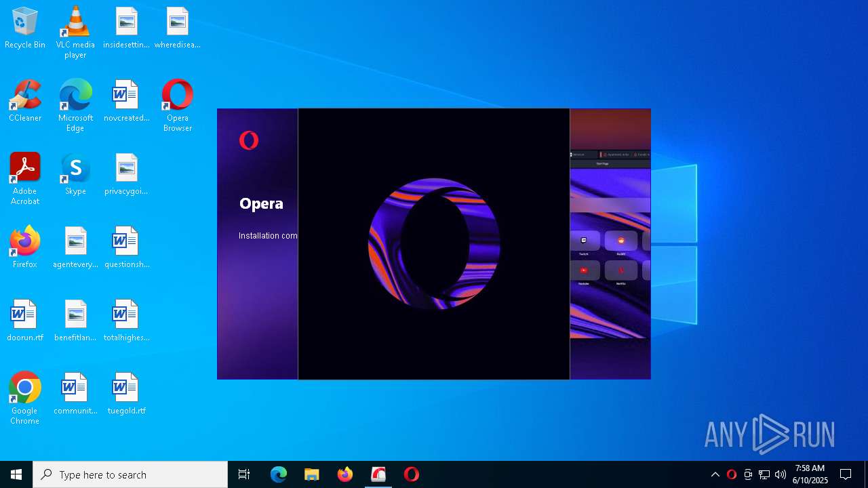The height and width of the screenshot is (488, 868).
Task: Select the tuegold.rtf document
Action: [126, 394]
